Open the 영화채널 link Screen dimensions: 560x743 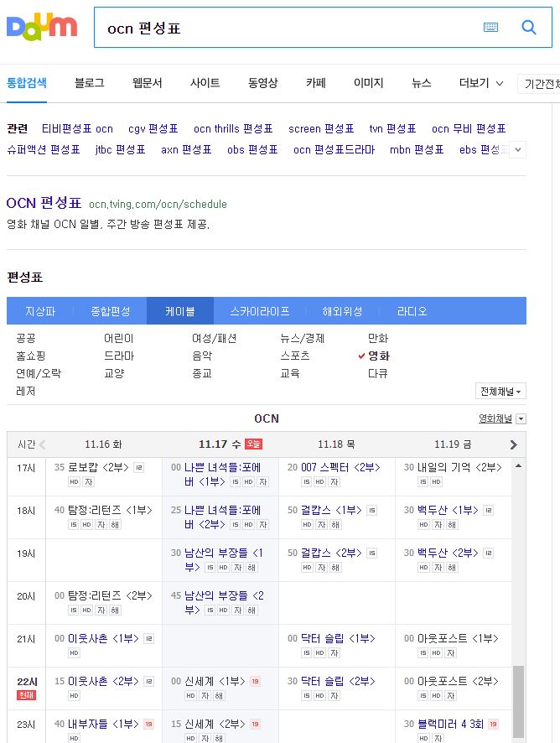(495, 418)
